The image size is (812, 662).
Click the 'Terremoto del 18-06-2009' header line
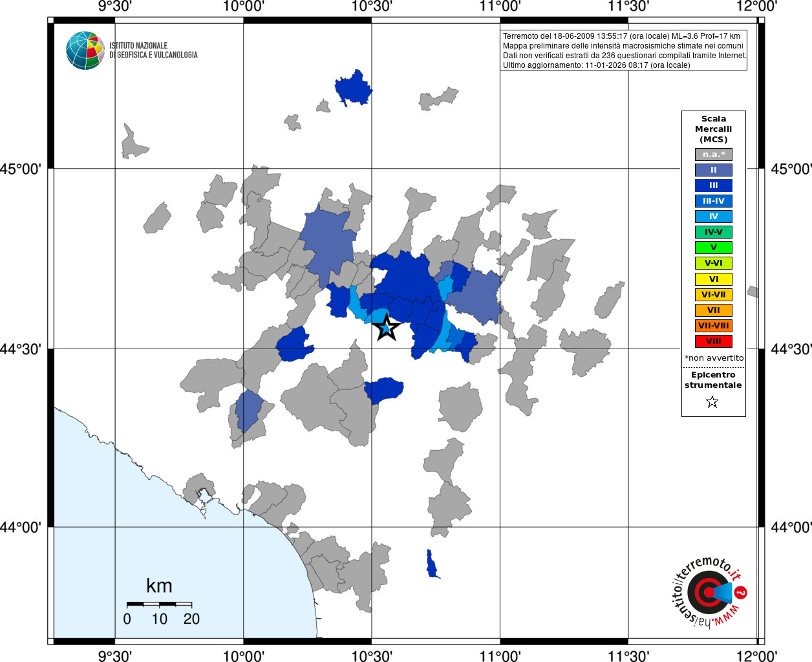click(621, 36)
